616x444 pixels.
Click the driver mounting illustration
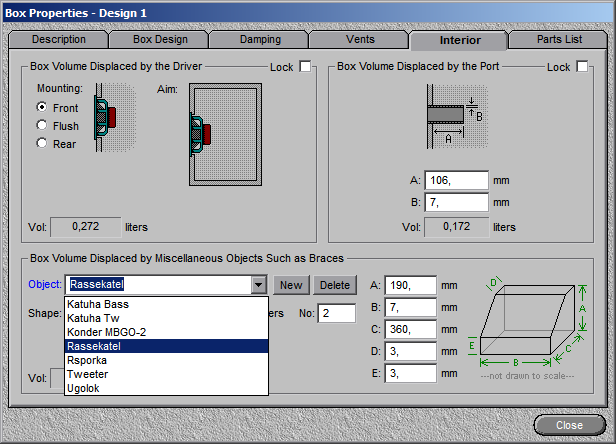pyautogui.click(x=115, y=117)
